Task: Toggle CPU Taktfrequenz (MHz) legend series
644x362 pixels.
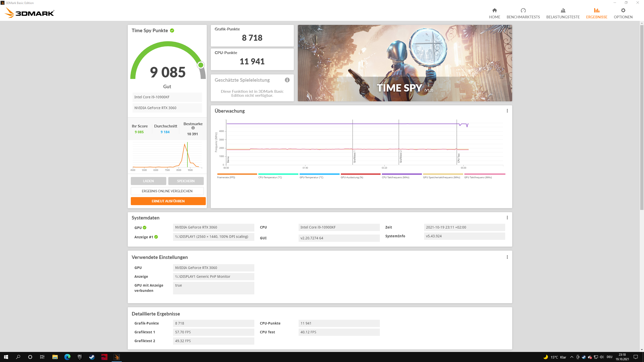Action: [395, 177]
